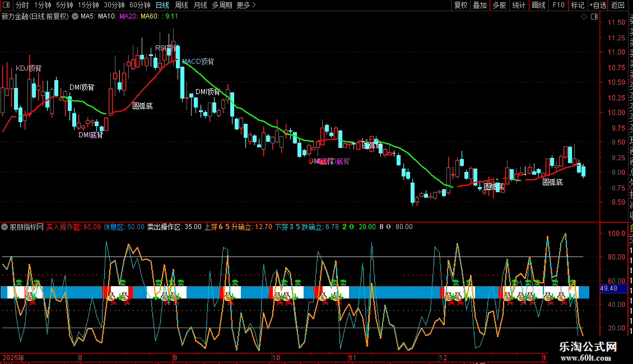The width and height of the screenshot is (633, 364).
Task: Switch to the 分时 view
Action: (22, 5)
